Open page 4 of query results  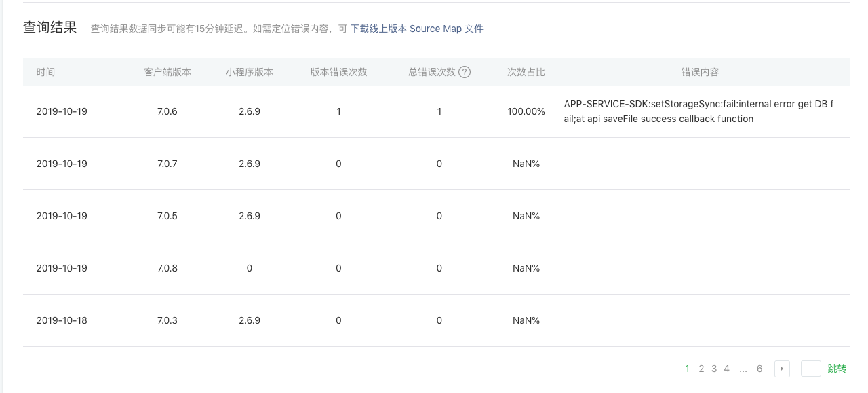[x=727, y=369]
